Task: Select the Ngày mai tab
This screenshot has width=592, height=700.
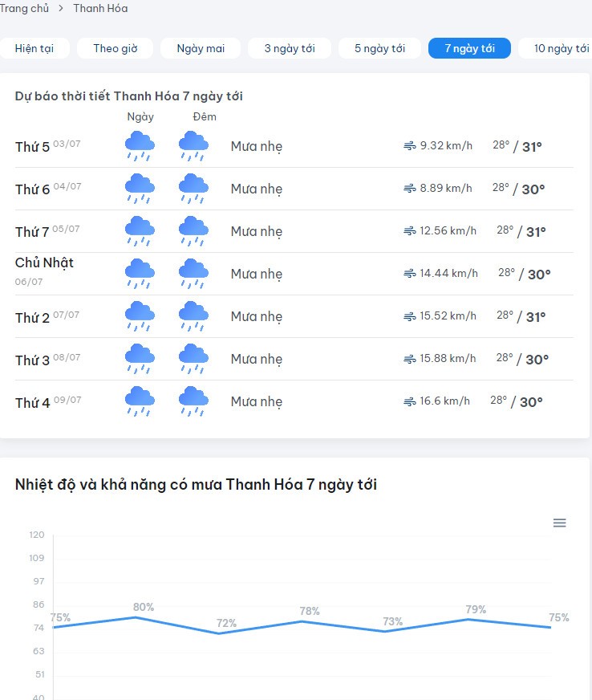Action: [x=201, y=48]
